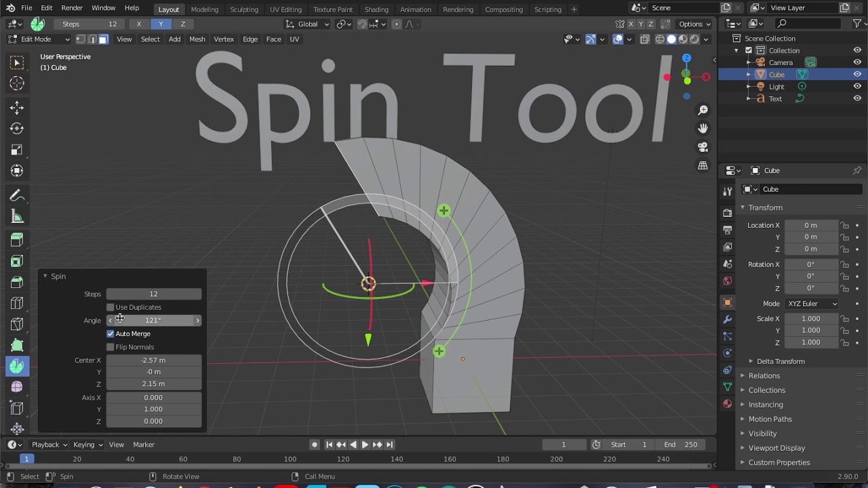
Task: Open the Mesh menu
Action: [x=197, y=39]
